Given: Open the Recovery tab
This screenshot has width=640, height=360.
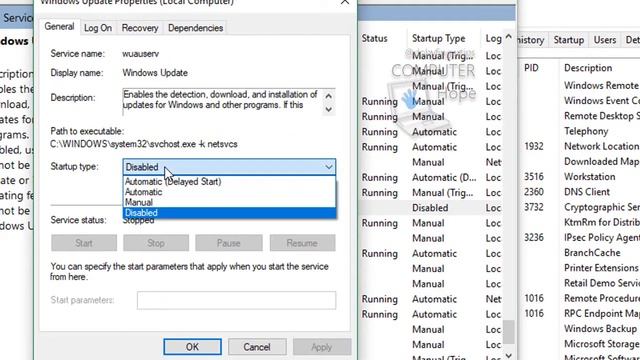Looking at the screenshot, I should tap(140, 28).
